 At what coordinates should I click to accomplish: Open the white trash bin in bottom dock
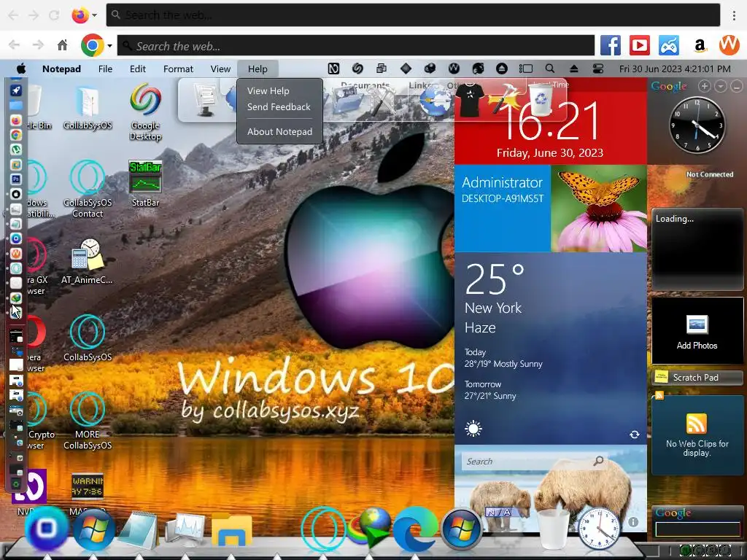pos(553,529)
